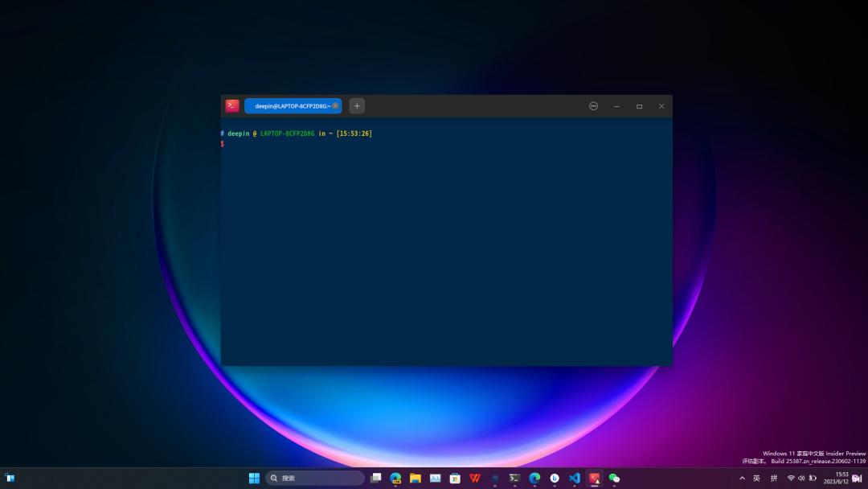Image resolution: width=868 pixels, height=489 pixels.
Task: Launch Microsoft Edge from the taskbar
Action: (532, 477)
